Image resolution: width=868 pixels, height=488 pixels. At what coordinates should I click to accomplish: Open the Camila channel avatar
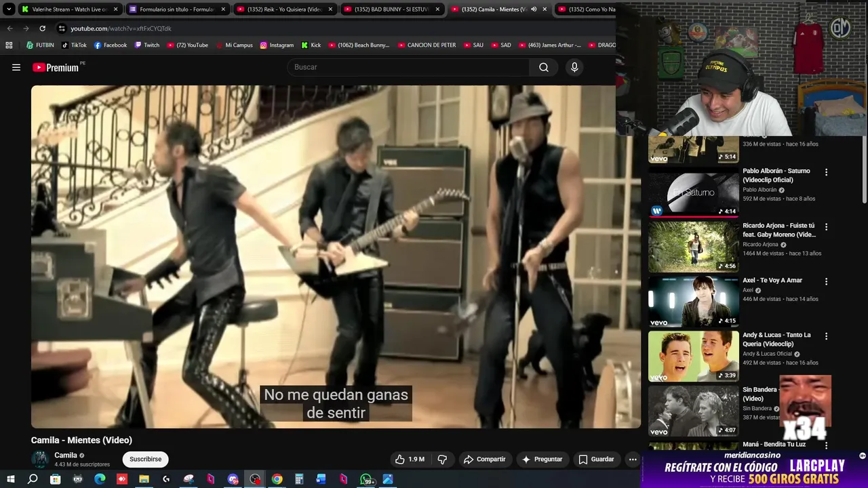point(40,460)
